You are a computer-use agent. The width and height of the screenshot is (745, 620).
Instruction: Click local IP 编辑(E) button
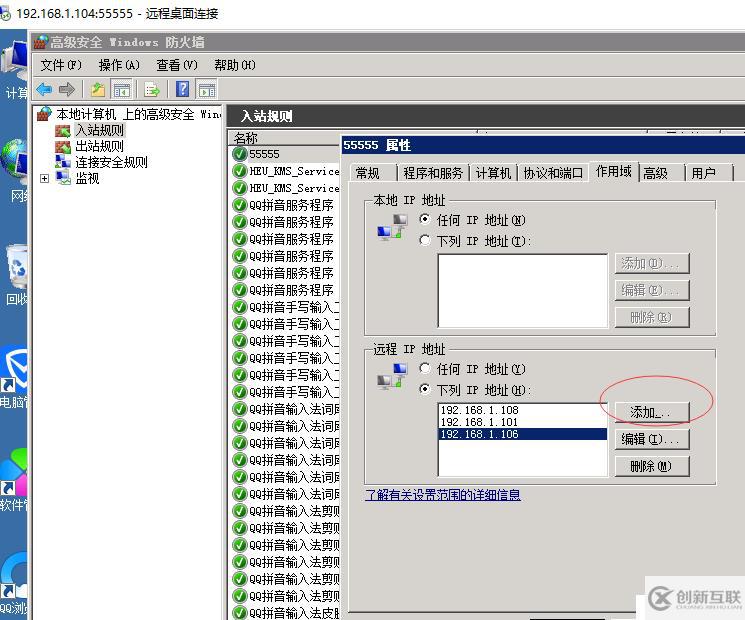tap(651, 290)
